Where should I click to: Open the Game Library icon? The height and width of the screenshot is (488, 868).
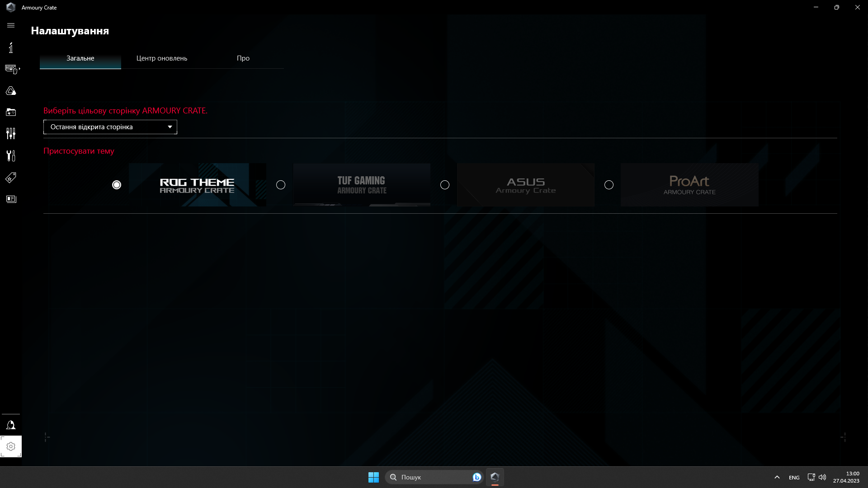tap(11, 112)
